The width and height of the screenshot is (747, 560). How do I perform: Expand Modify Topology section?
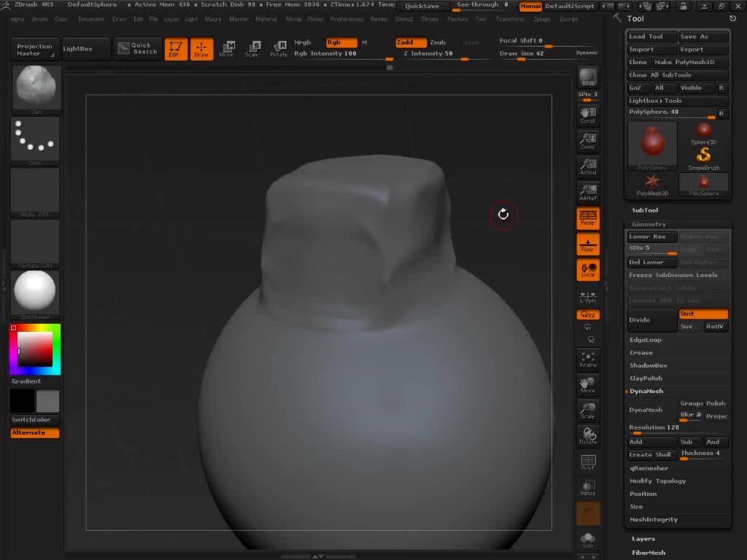tap(658, 481)
